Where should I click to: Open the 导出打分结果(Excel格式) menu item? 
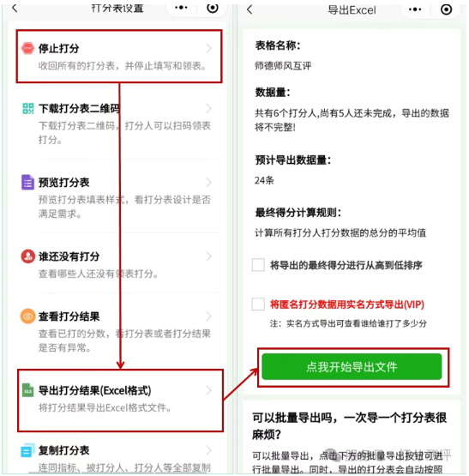(121, 401)
